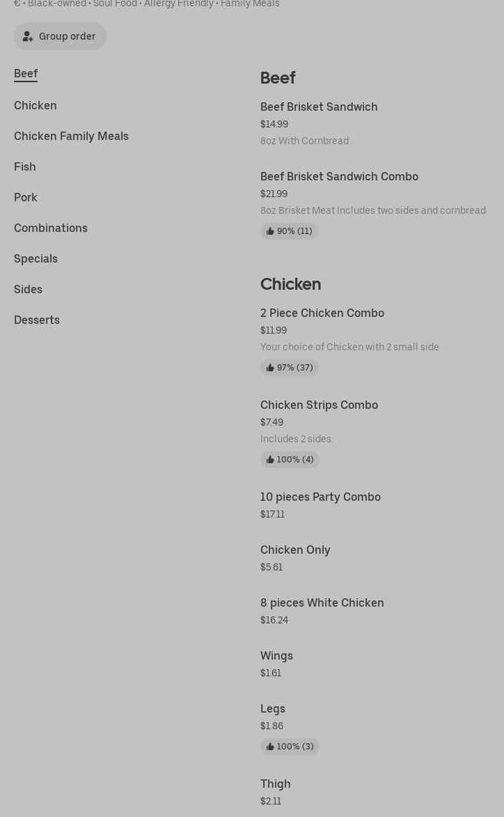Show the Specials category
The width and height of the screenshot is (504, 817).
pyautogui.click(x=36, y=258)
